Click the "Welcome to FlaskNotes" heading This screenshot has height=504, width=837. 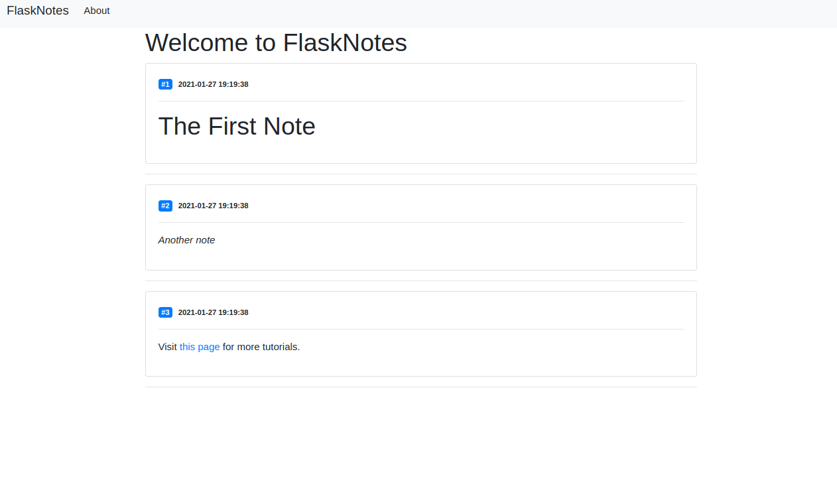(276, 43)
